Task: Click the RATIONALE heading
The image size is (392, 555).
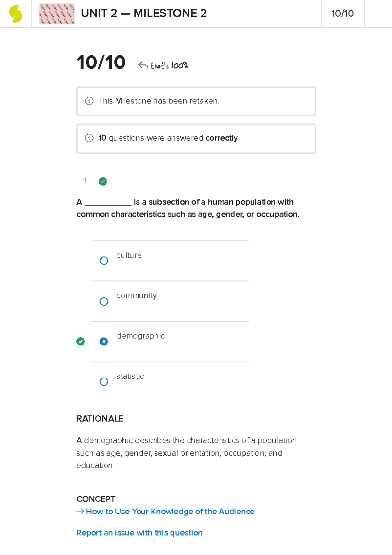Action: click(x=100, y=419)
